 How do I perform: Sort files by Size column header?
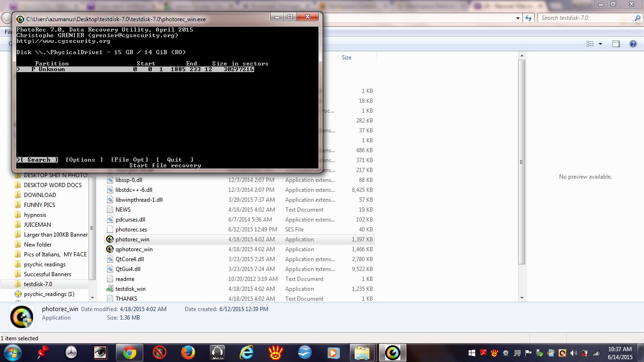347,58
